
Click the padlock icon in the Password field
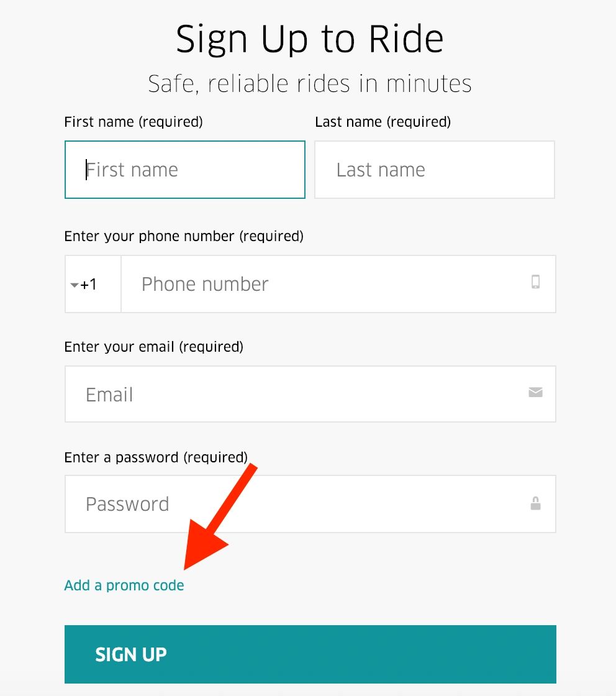(x=535, y=503)
